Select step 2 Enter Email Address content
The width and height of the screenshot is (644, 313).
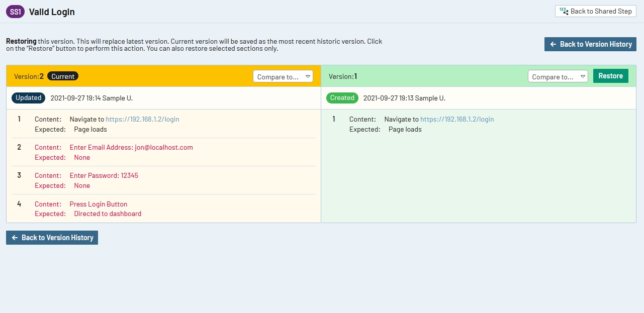[x=131, y=148]
